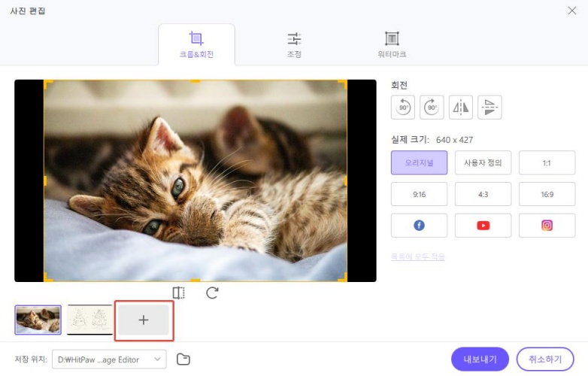588x376 pixels.
Task: Click the 내보내기 export button
Action: [480, 359]
